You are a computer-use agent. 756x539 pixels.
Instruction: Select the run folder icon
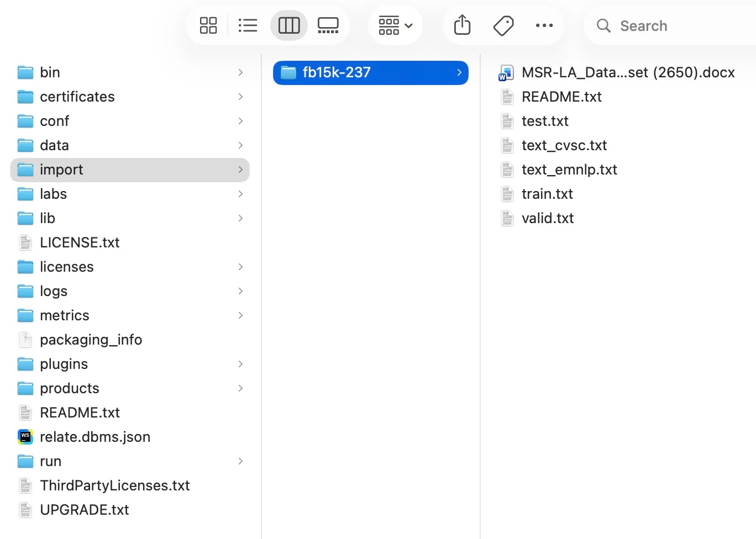click(25, 461)
